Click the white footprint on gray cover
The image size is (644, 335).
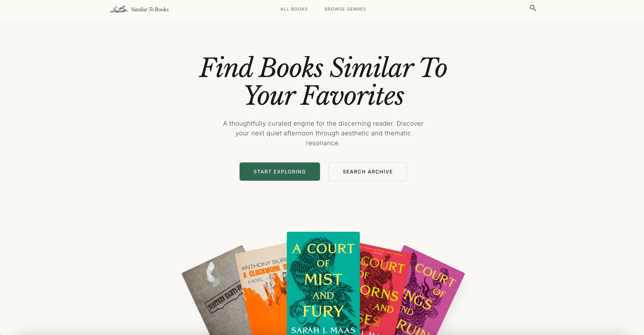tap(212, 274)
